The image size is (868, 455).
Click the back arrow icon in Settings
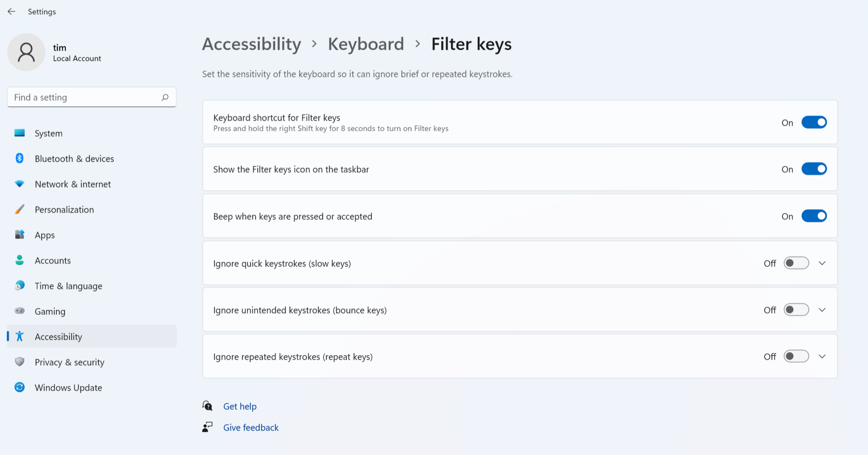coord(11,12)
